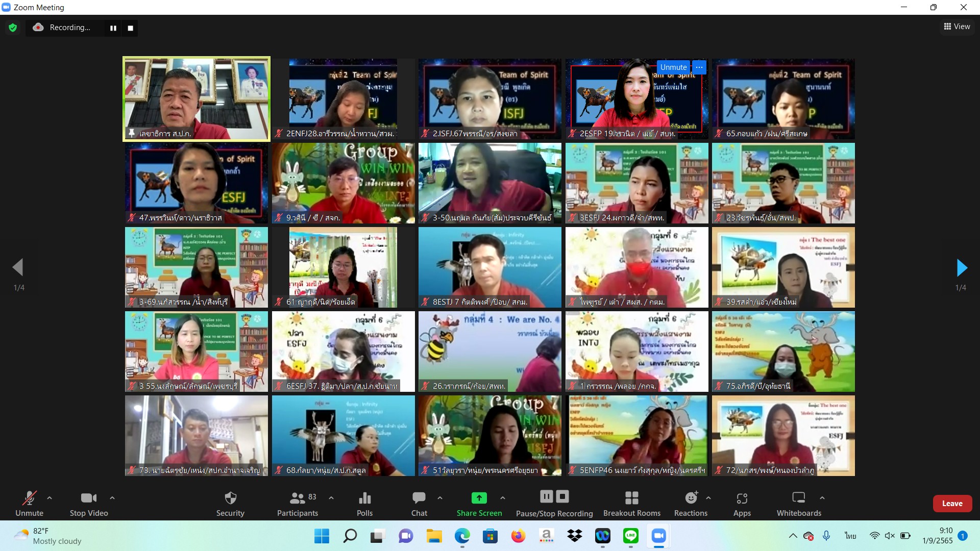Open more options on 2ESFP participant tile
The image size is (980, 551).
pyautogui.click(x=699, y=67)
